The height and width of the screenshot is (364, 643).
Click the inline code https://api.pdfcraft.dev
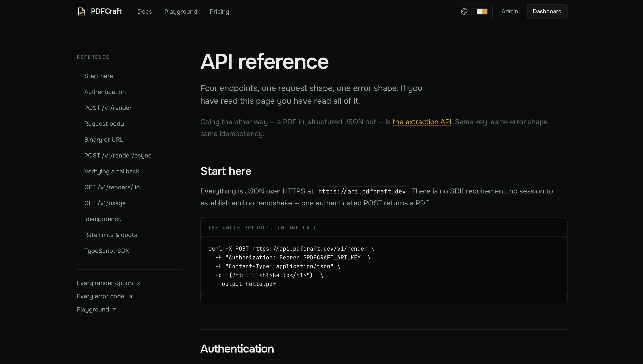pos(362,191)
